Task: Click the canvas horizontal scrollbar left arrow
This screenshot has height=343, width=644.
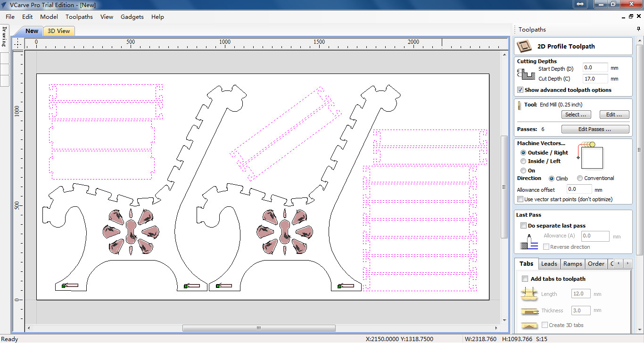Action: pyautogui.click(x=29, y=328)
